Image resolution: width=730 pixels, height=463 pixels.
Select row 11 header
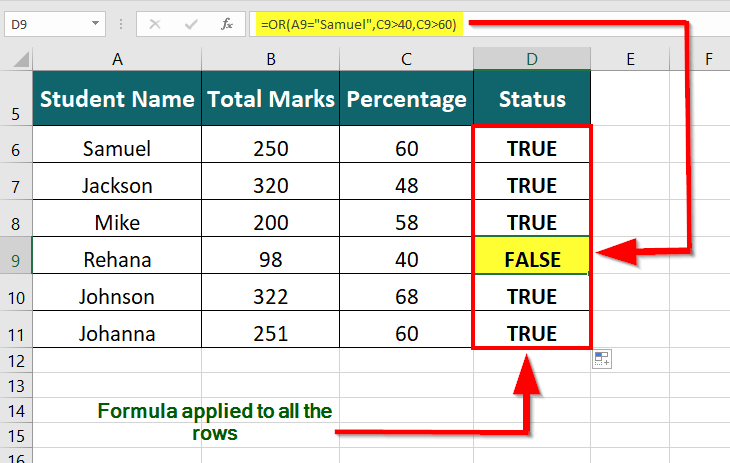[x=16, y=329]
